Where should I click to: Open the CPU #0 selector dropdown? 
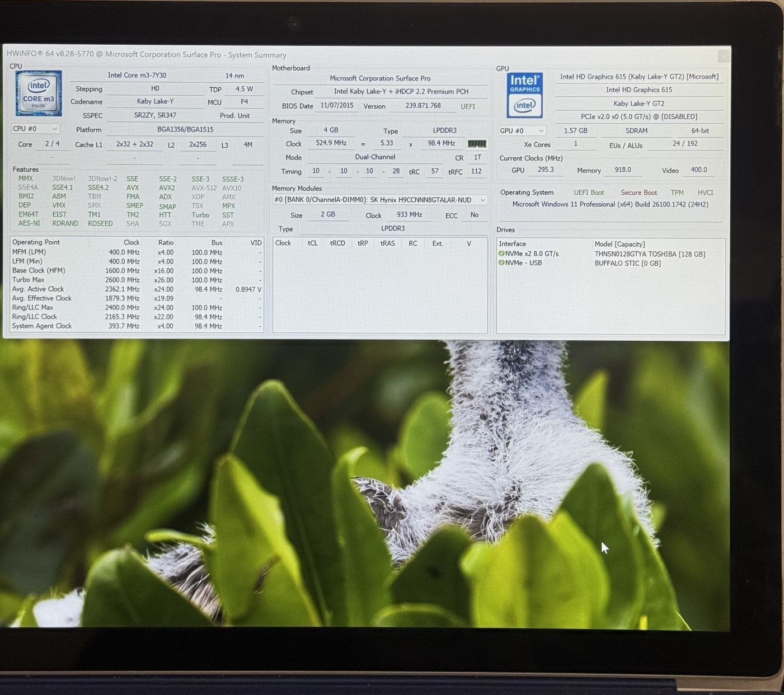click(35, 129)
